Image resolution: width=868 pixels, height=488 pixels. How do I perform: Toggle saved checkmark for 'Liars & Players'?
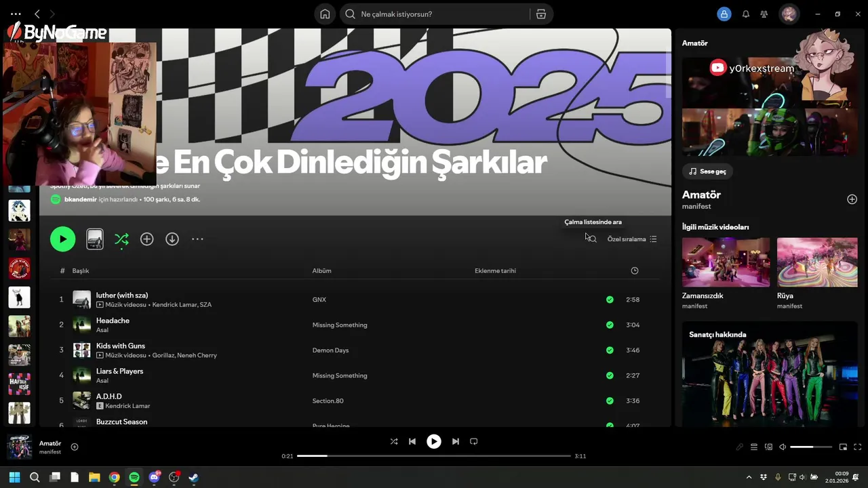(x=610, y=375)
